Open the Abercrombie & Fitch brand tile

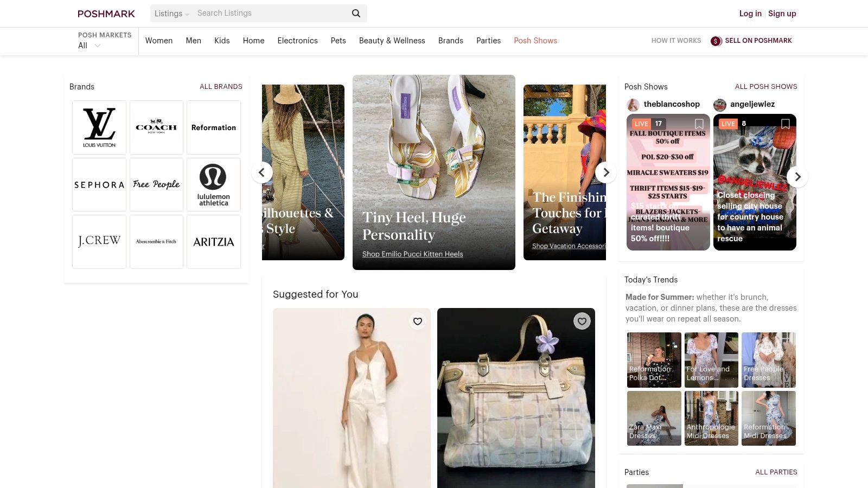tap(156, 242)
